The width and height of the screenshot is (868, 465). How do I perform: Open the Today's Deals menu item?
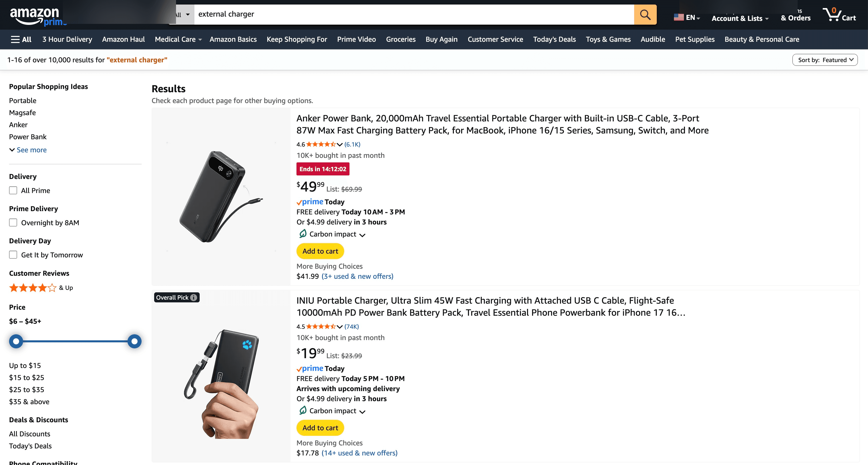tap(554, 39)
